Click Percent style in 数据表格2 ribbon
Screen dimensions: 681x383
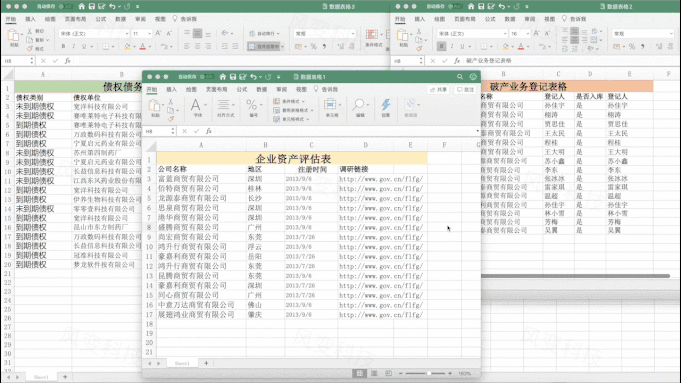(x=632, y=46)
